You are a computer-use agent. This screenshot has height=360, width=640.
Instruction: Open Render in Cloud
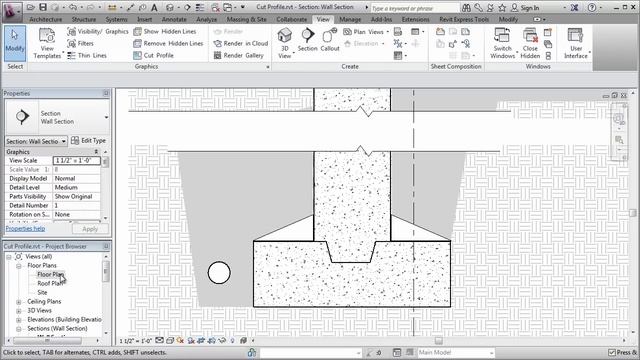[241, 43]
